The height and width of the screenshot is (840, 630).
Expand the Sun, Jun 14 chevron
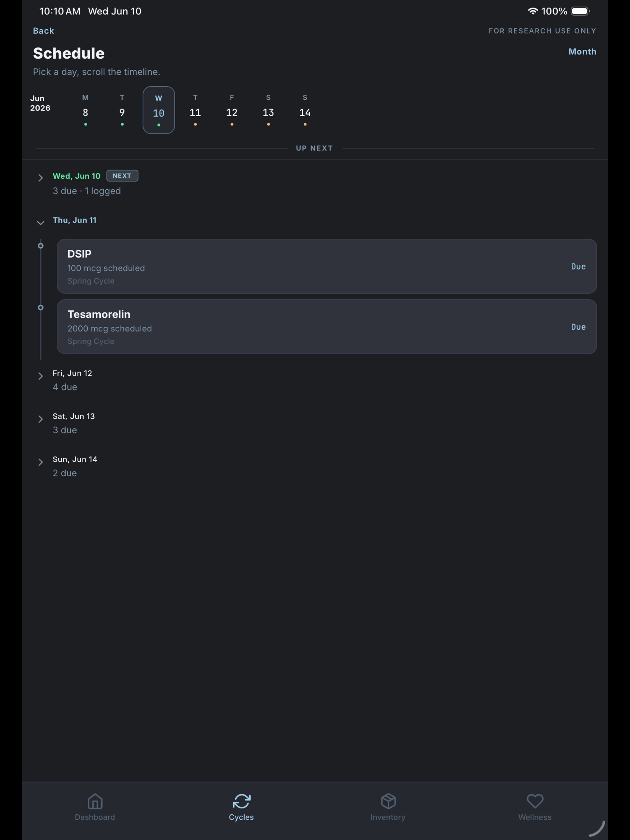point(41,462)
